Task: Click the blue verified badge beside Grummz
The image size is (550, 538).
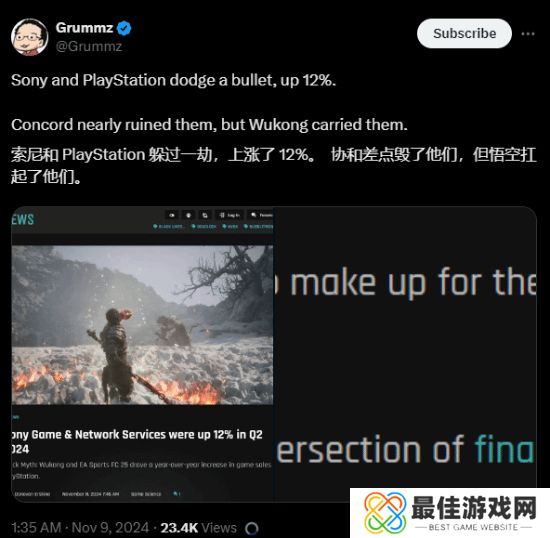Action: pos(124,28)
